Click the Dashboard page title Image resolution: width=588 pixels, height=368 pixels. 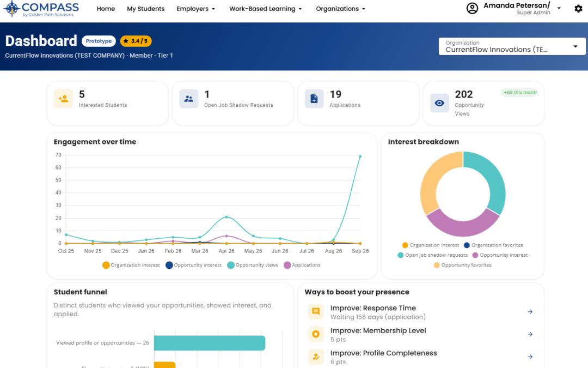click(41, 41)
